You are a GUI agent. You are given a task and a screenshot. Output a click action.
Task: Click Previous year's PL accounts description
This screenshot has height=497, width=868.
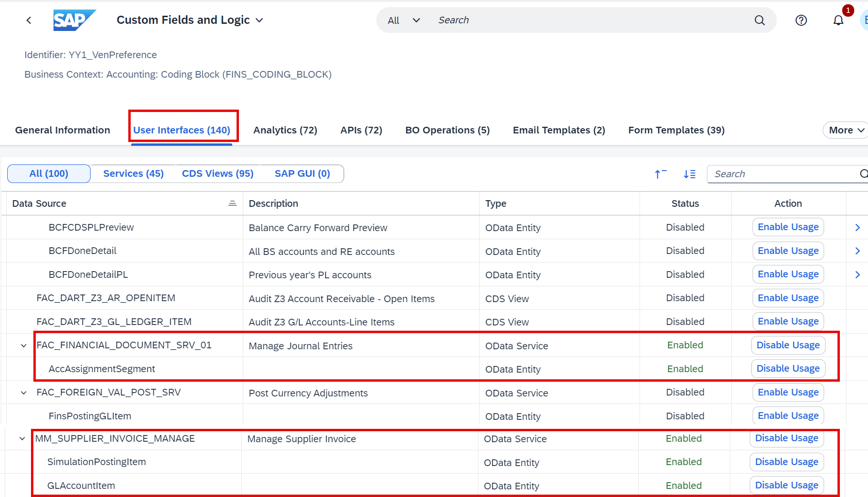coord(310,275)
